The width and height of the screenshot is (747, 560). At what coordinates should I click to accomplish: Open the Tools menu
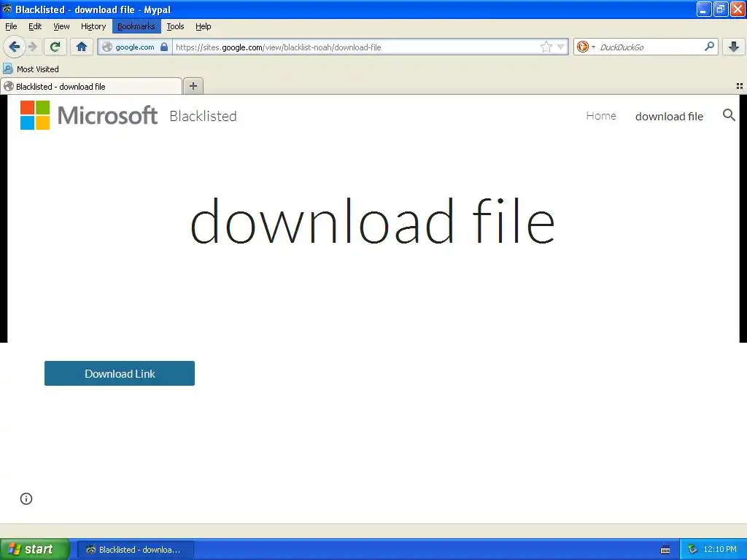point(175,26)
